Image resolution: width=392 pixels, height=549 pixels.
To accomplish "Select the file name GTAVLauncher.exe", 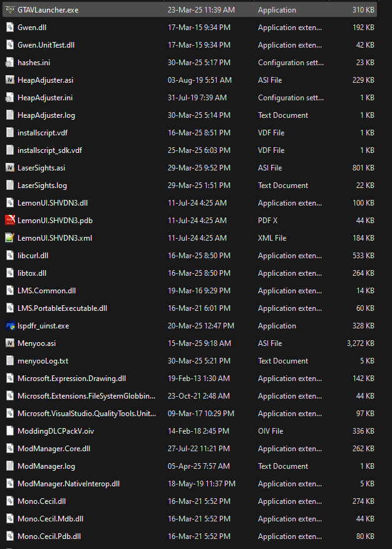I will coord(48,10).
